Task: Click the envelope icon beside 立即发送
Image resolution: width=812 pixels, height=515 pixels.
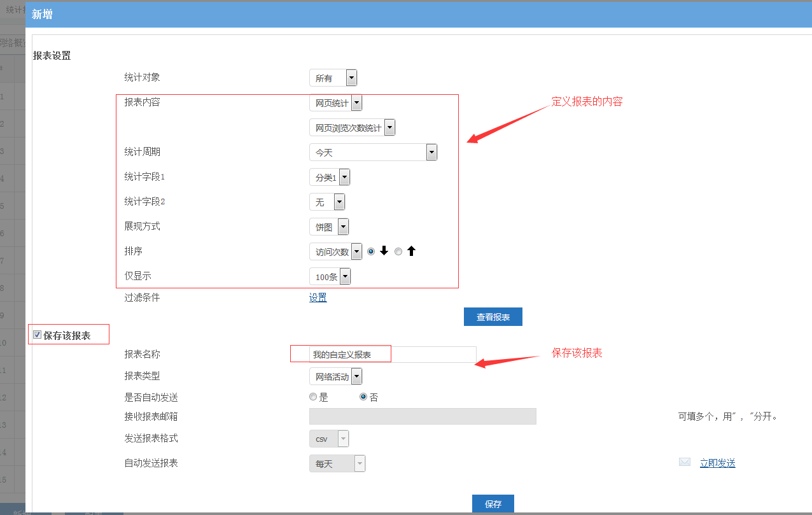Action: pos(685,463)
